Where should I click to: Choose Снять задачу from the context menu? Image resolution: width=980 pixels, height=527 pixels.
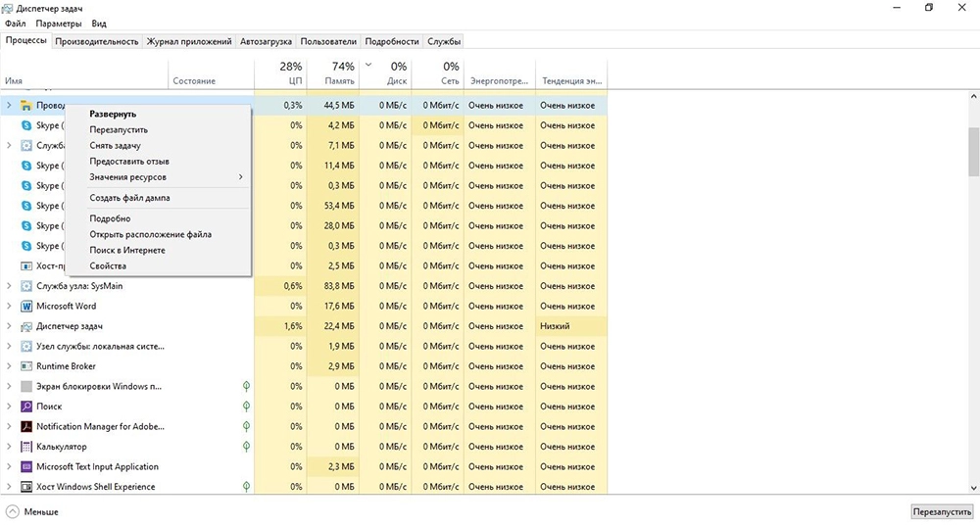[115, 145]
